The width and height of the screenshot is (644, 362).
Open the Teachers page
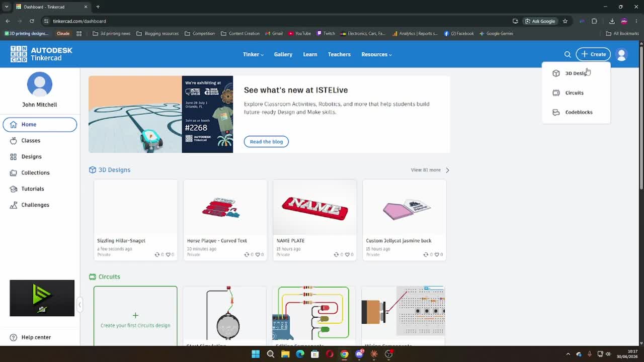click(x=339, y=54)
